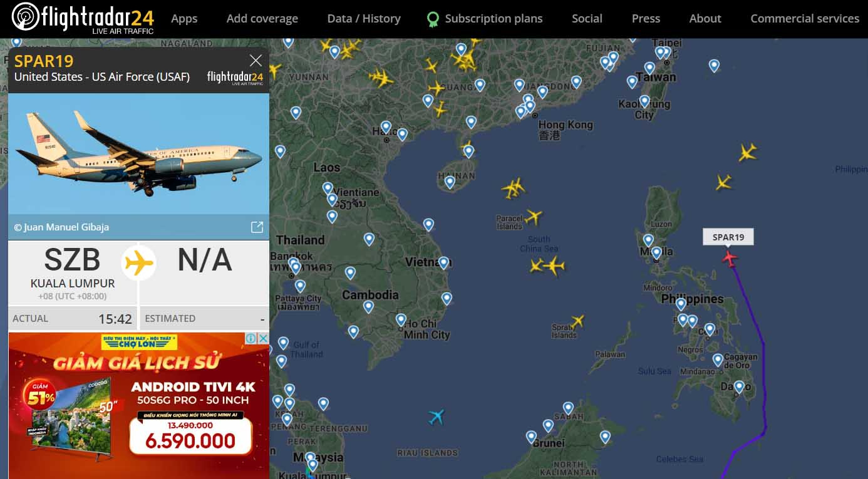Screen dimensions: 868x479
Task: Click the green Subscription plans badge icon
Action: point(433,19)
